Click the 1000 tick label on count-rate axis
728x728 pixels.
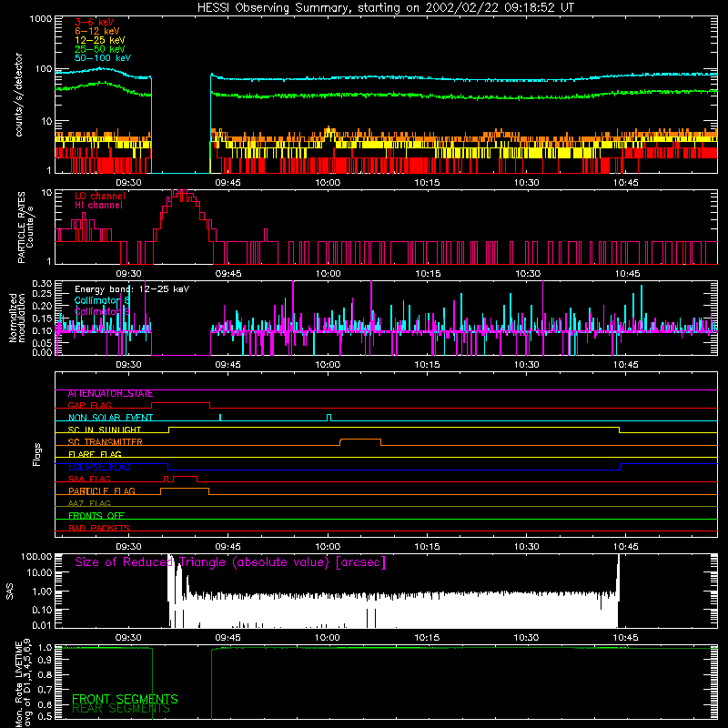41,19
